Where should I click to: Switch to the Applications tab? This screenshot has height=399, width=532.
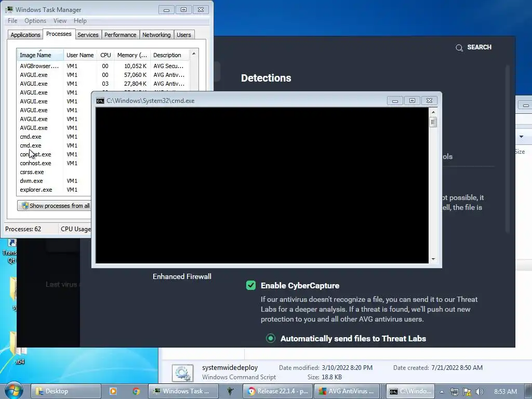25,35
